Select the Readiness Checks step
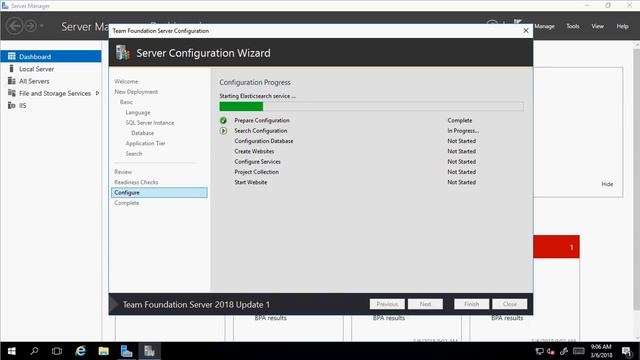Image resolution: width=640 pixels, height=360 pixels. click(x=136, y=182)
